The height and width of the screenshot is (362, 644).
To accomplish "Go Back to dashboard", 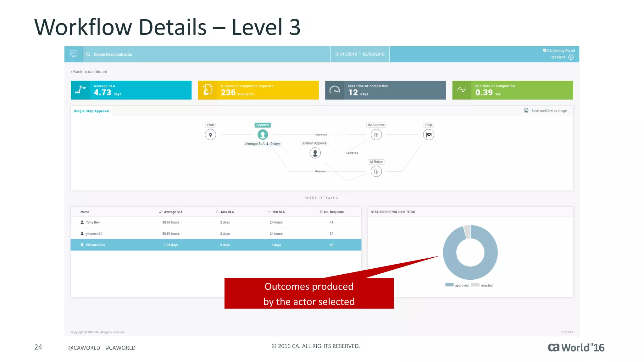I will (89, 72).
